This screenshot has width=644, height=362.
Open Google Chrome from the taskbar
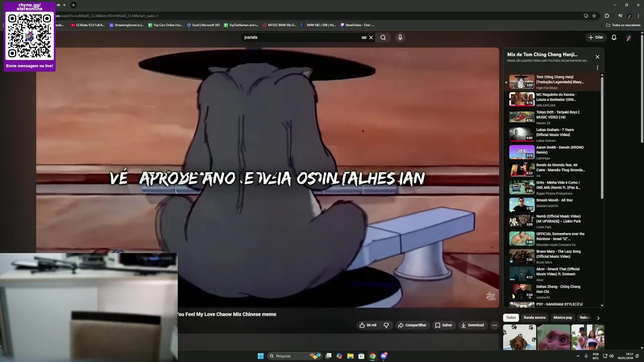(x=372, y=356)
